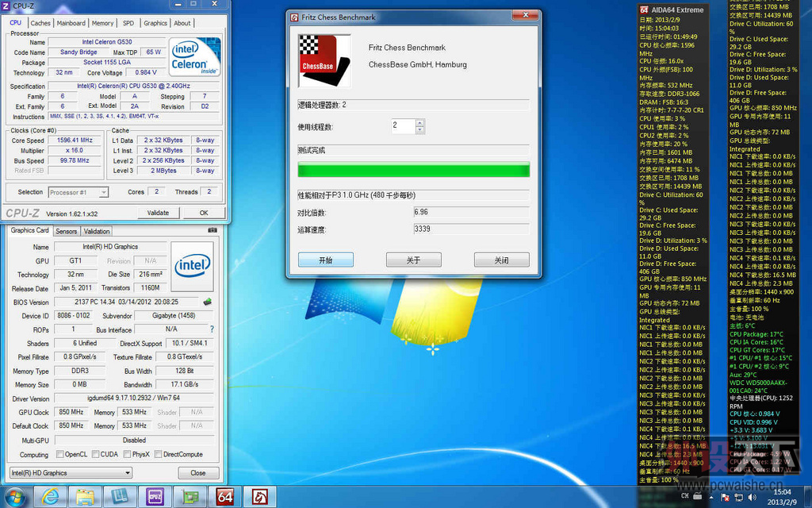Switch to the Graphics tab in CPU-Z
This screenshot has width=812, height=508.
[x=155, y=23]
